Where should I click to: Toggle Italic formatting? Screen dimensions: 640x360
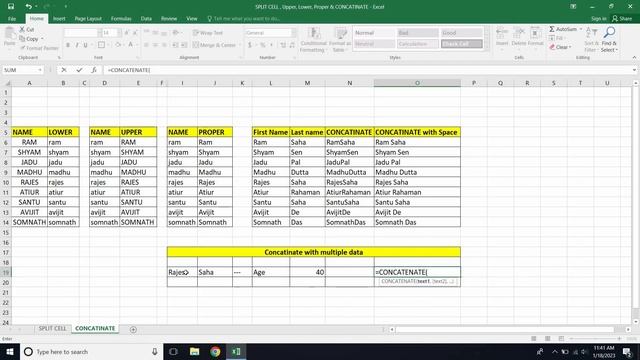(x=77, y=45)
